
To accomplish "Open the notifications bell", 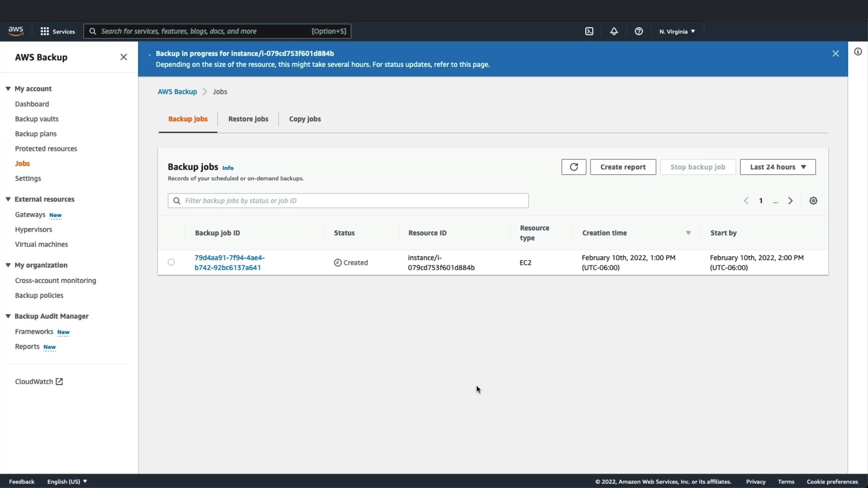I will tap(614, 31).
